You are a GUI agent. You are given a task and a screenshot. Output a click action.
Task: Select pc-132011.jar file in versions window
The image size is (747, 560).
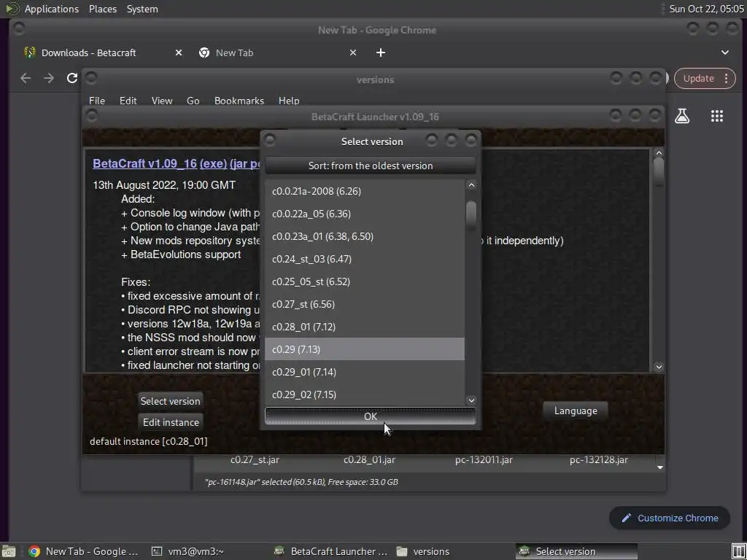point(484,459)
